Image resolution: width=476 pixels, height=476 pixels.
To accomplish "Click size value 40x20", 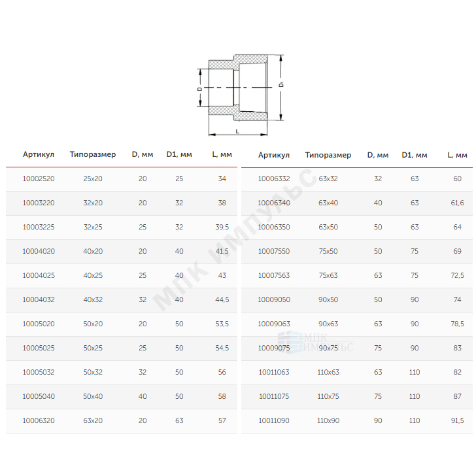I will point(93,251).
